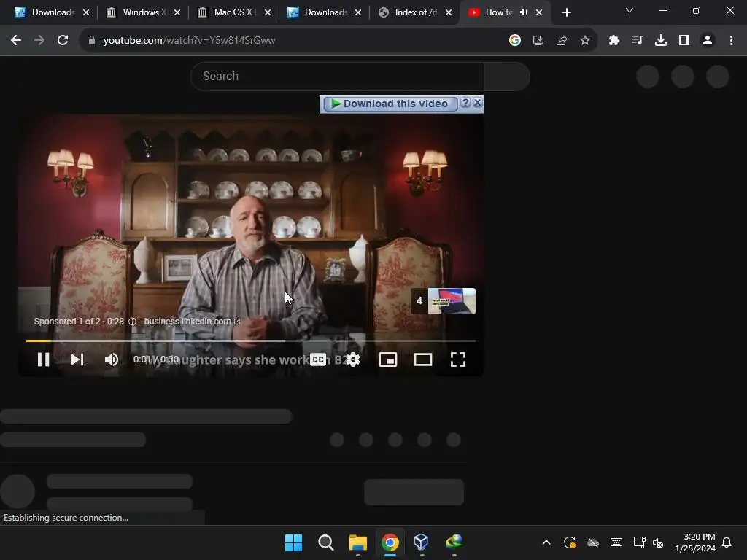
Task: Share this page icon
Action: click(x=562, y=41)
